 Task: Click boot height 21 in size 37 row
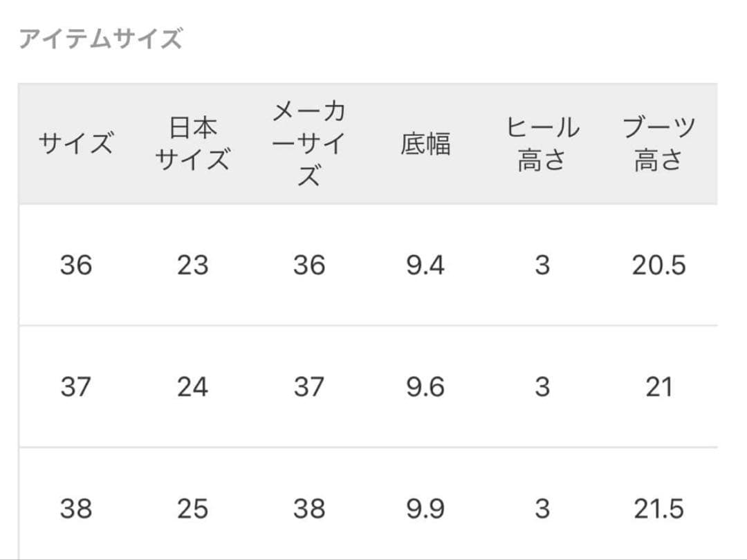(658, 386)
